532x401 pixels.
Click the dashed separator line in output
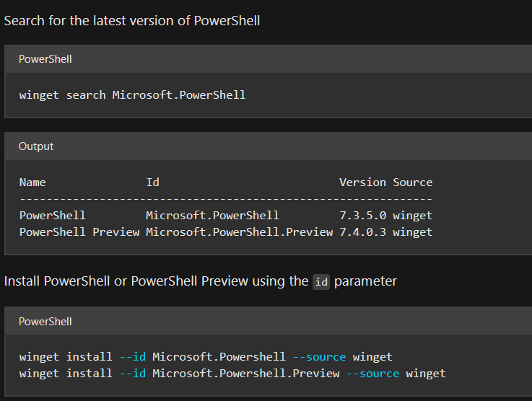pyautogui.click(x=226, y=199)
